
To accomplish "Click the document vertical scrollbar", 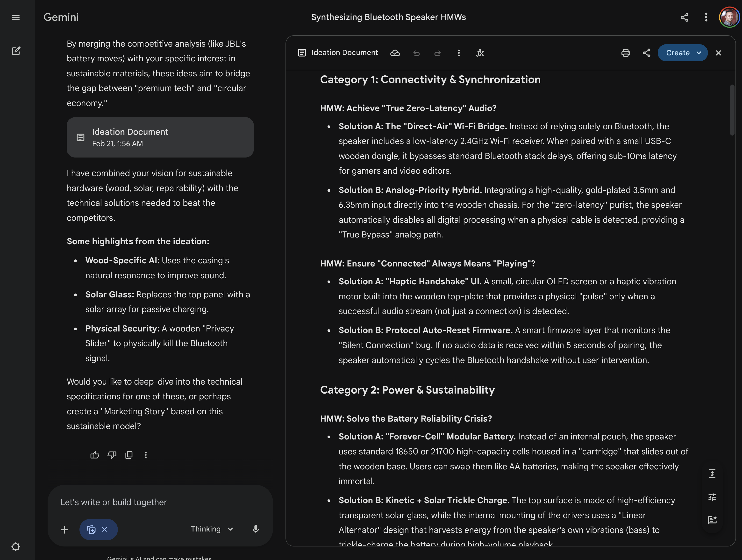I will point(732,110).
